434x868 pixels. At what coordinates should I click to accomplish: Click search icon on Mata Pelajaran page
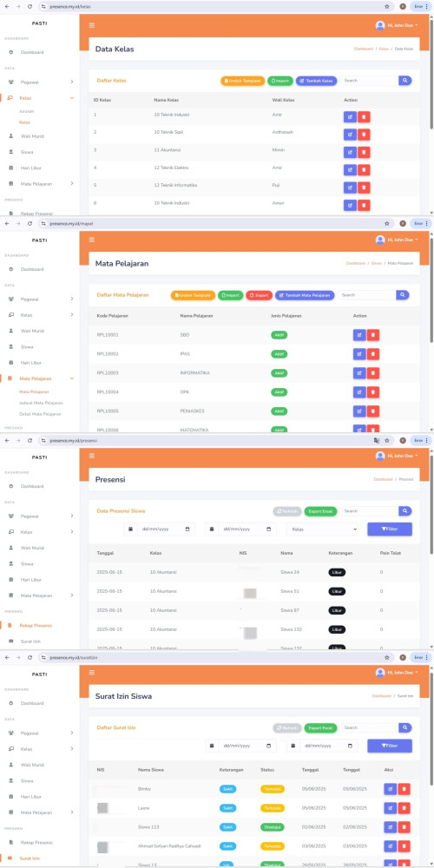pyautogui.click(x=403, y=295)
